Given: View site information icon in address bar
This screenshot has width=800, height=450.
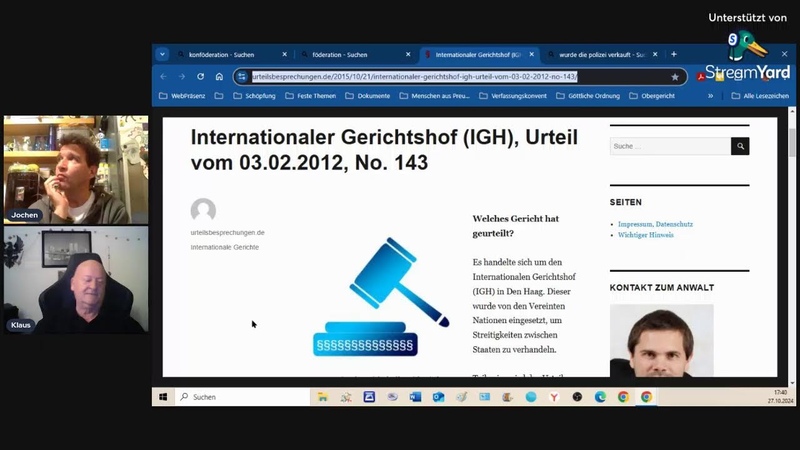Looking at the screenshot, I should 242,77.
